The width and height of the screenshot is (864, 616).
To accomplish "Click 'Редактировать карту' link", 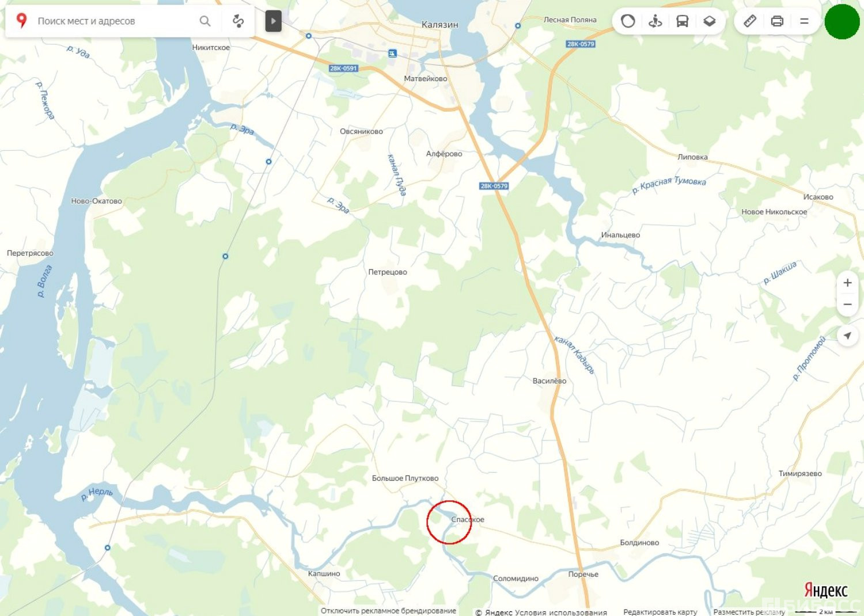I will pos(660,612).
